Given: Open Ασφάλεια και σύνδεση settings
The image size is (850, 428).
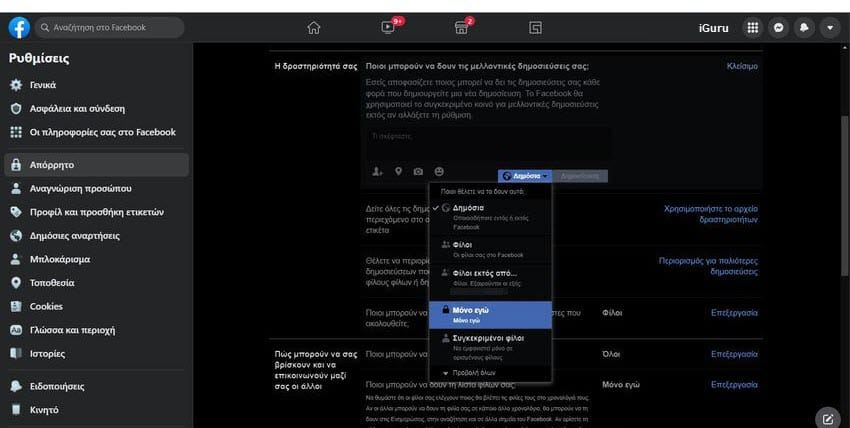Looking at the screenshot, I should coord(96,108).
